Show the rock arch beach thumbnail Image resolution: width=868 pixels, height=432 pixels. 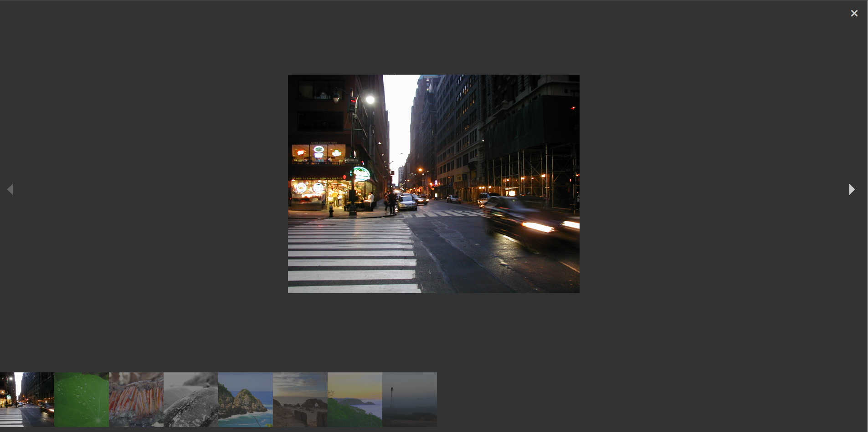(300, 400)
